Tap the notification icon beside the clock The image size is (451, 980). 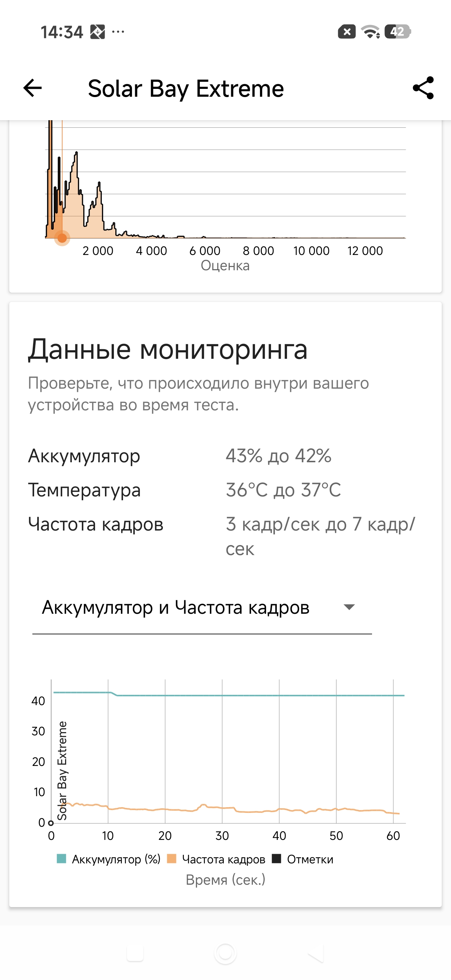click(97, 32)
